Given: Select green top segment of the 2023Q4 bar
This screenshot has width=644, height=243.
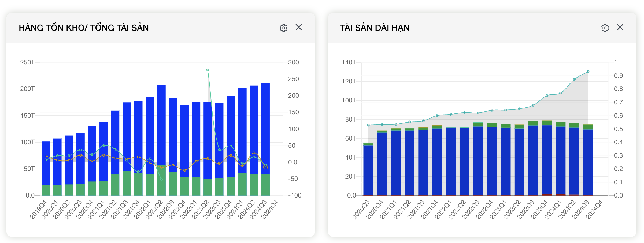Looking at the screenshot, I should click(547, 123).
